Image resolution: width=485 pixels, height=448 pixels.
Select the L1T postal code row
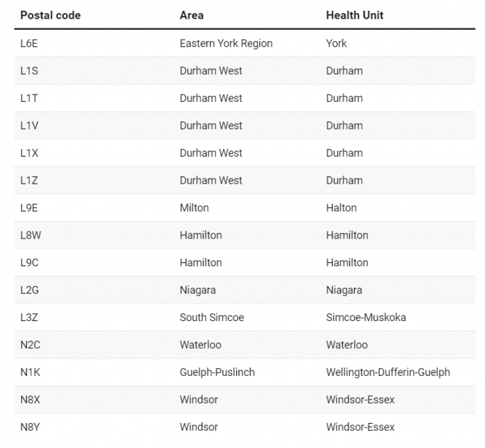(x=245, y=98)
